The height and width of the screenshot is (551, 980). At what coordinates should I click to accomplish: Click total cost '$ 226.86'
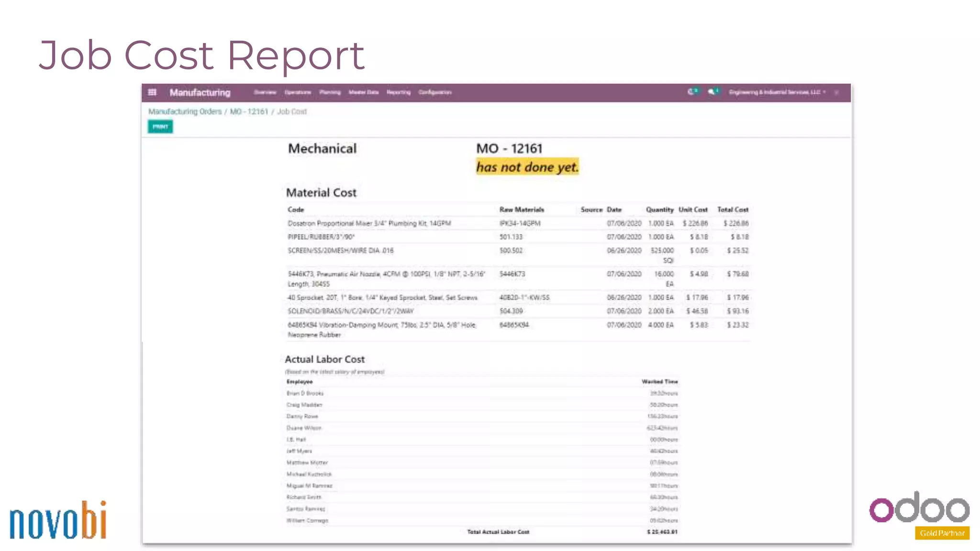pos(736,223)
